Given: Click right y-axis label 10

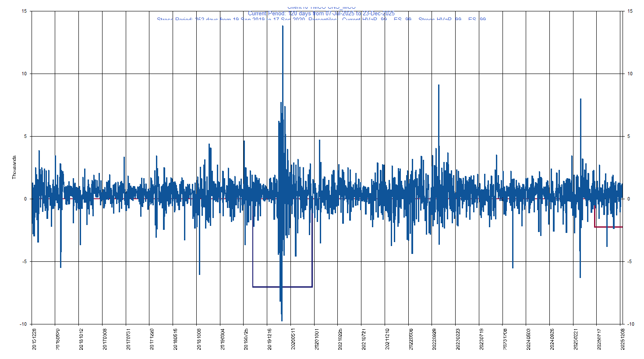Looking at the screenshot, I should pos(630,74).
